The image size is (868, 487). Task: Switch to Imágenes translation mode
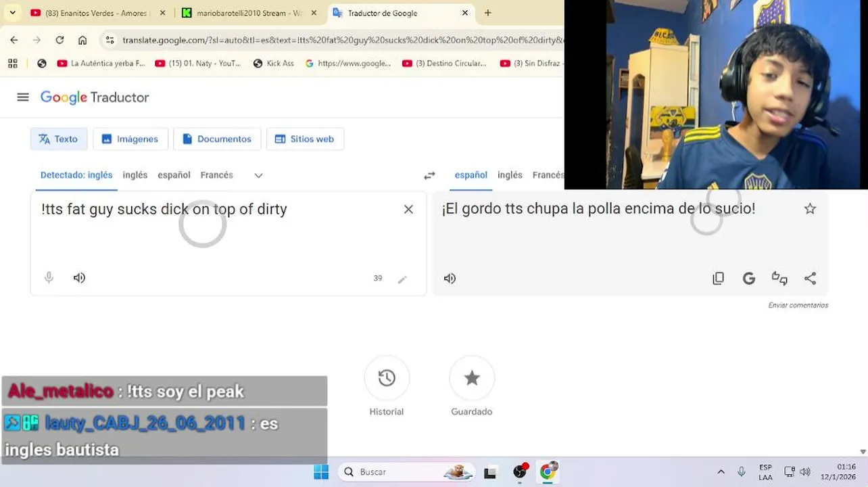click(130, 139)
